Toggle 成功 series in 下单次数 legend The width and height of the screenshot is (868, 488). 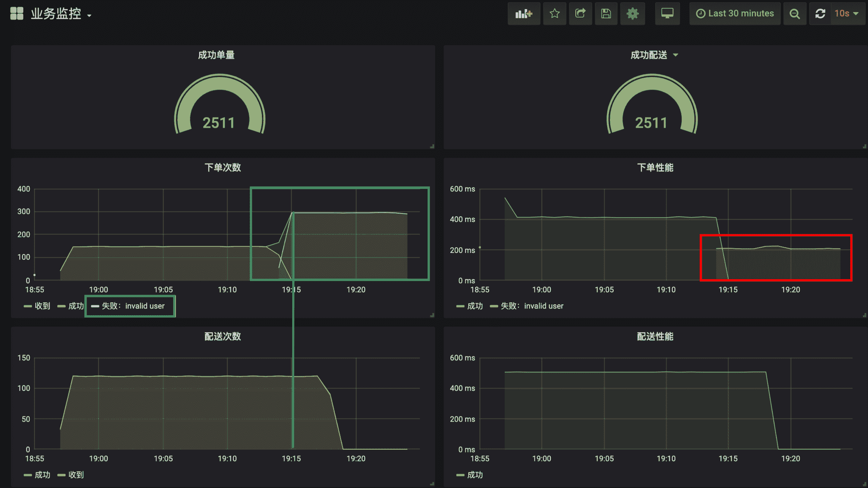[76, 306]
